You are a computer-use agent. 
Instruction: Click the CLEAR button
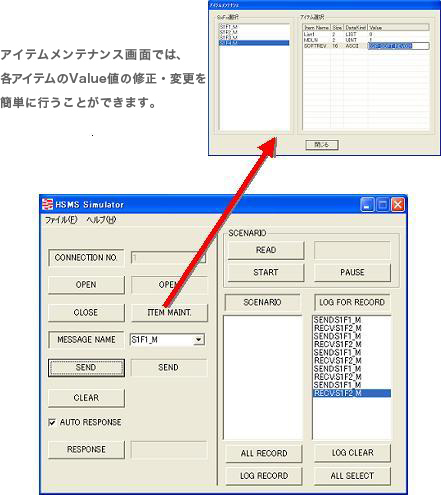pos(86,398)
